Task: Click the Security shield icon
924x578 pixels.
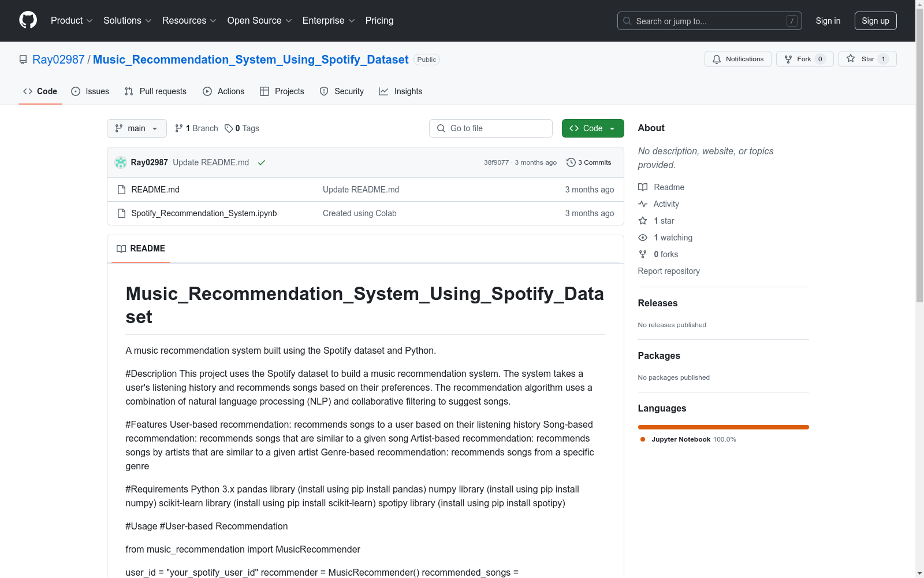Action: [x=324, y=91]
